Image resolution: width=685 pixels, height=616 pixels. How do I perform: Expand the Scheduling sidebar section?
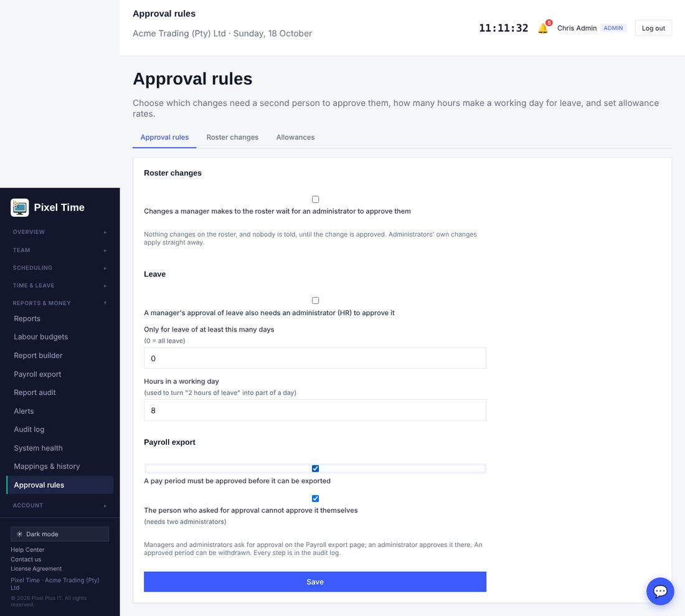pyautogui.click(x=60, y=268)
